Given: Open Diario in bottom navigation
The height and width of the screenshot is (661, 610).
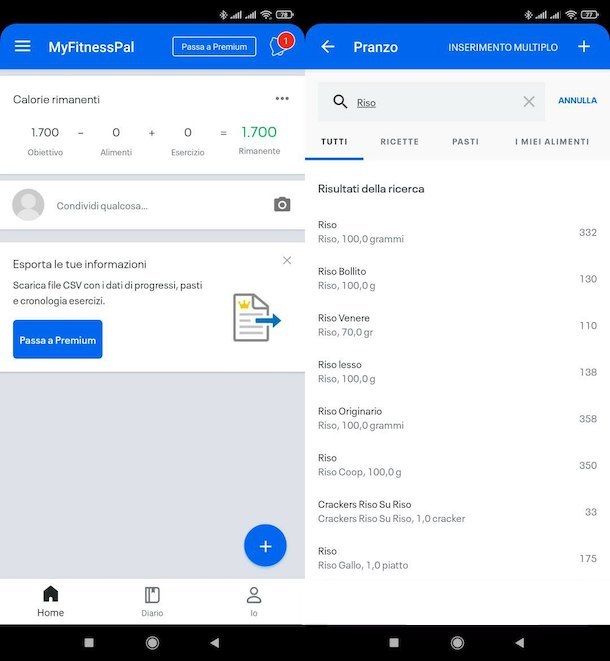Looking at the screenshot, I should (152, 602).
